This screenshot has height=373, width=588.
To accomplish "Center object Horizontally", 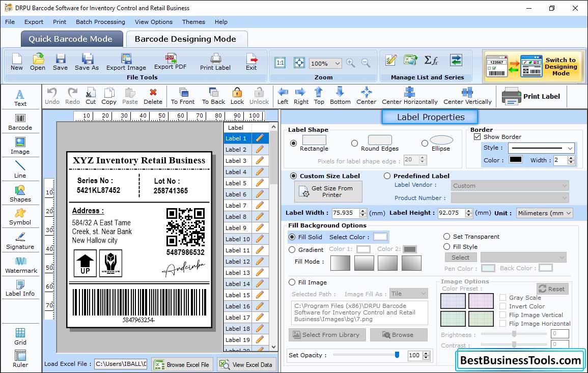I will click(x=409, y=96).
